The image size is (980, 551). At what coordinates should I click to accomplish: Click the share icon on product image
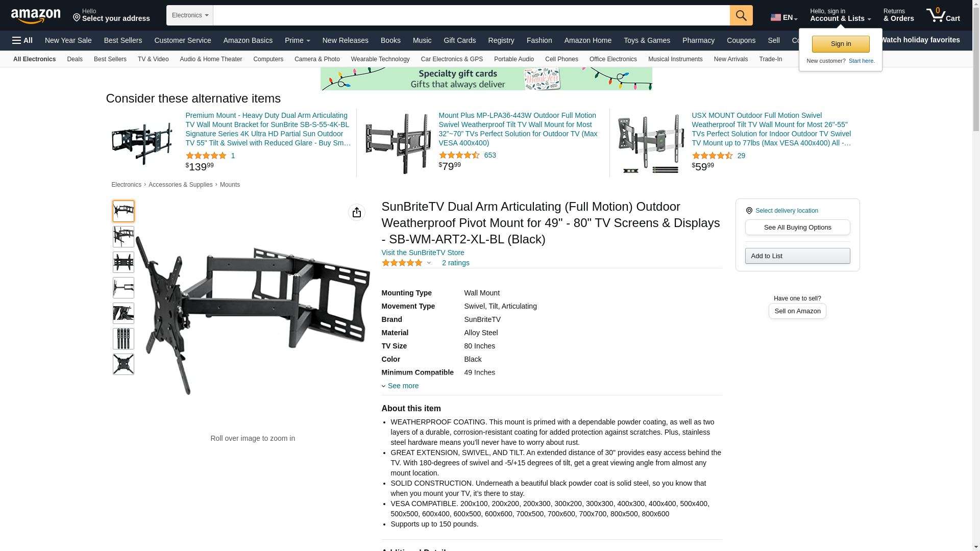357,212
